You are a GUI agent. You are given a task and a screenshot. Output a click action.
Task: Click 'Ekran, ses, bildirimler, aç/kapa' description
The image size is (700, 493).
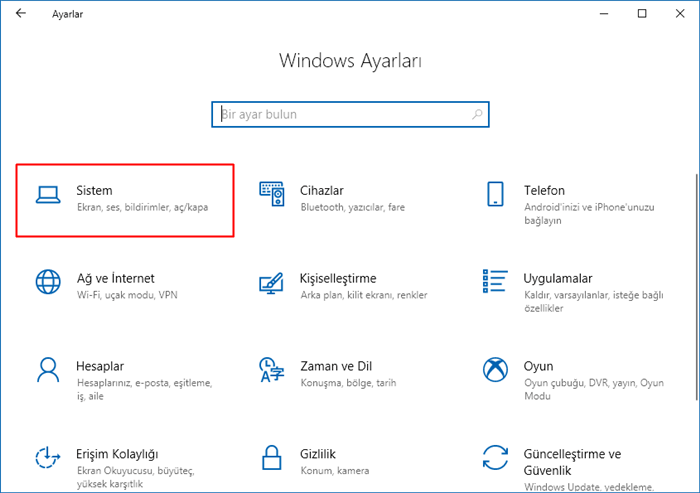(142, 207)
